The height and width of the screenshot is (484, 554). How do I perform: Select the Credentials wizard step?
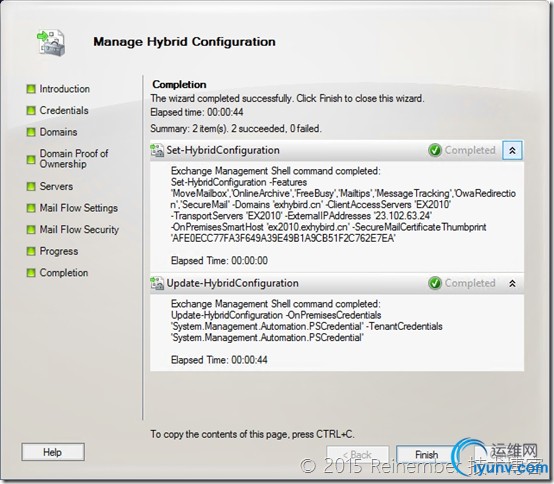64,111
